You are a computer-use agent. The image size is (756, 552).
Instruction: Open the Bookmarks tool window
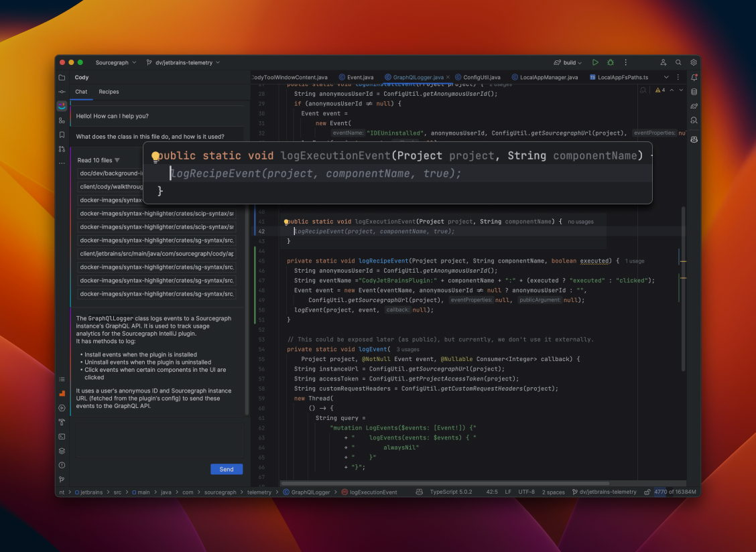point(62,135)
